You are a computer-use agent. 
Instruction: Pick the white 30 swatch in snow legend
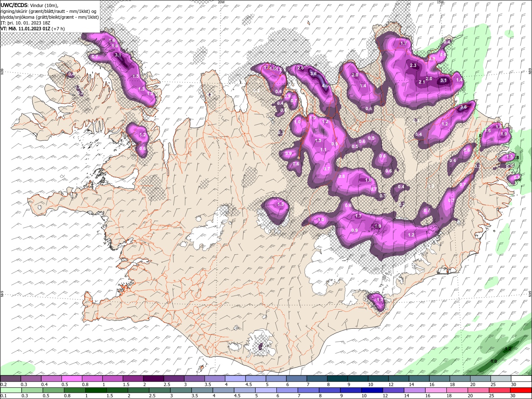tap(521, 379)
